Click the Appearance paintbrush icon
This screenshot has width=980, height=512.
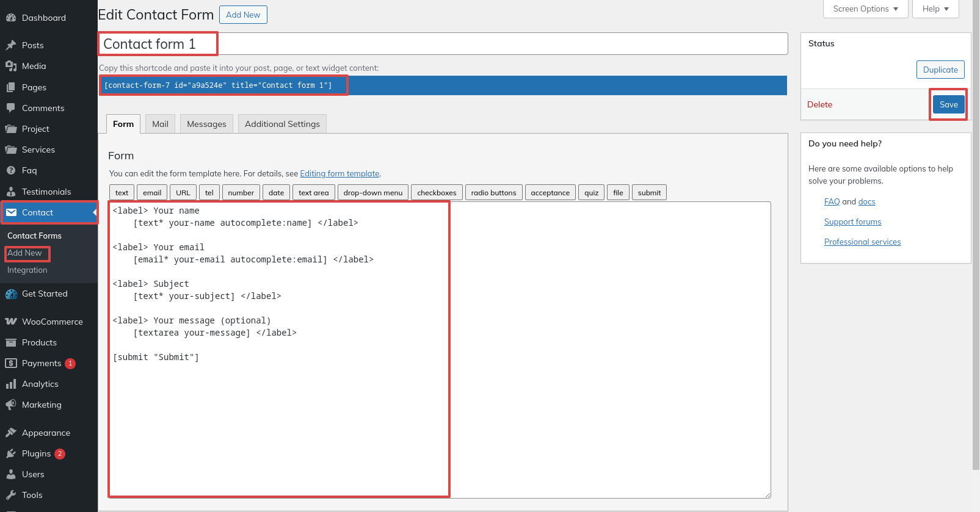pyautogui.click(x=11, y=433)
